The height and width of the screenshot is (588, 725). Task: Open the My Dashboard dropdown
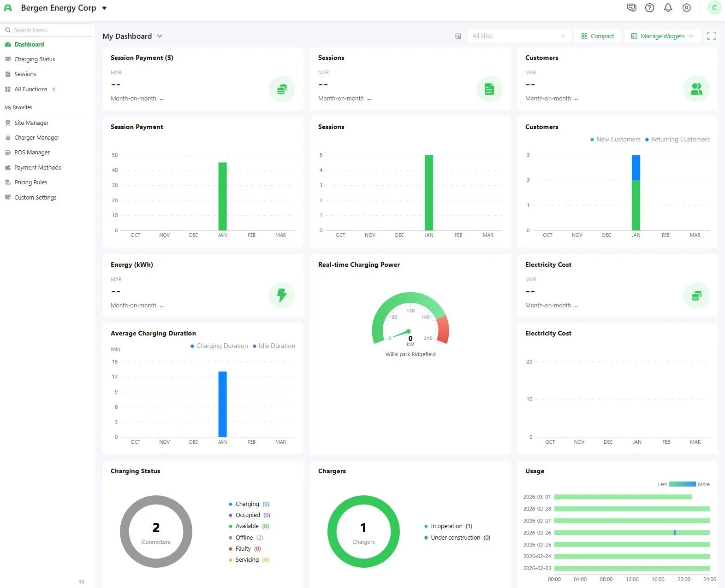(x=132, y=36)
